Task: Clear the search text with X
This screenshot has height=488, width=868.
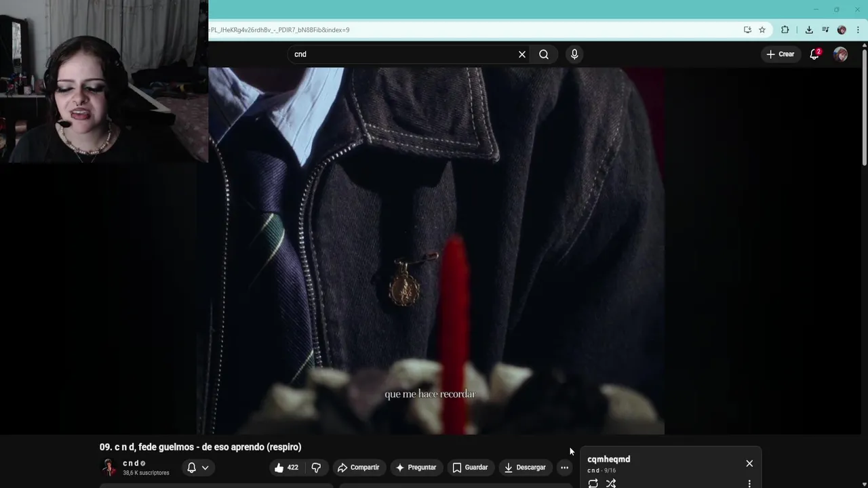Action: tap(522, 54)
